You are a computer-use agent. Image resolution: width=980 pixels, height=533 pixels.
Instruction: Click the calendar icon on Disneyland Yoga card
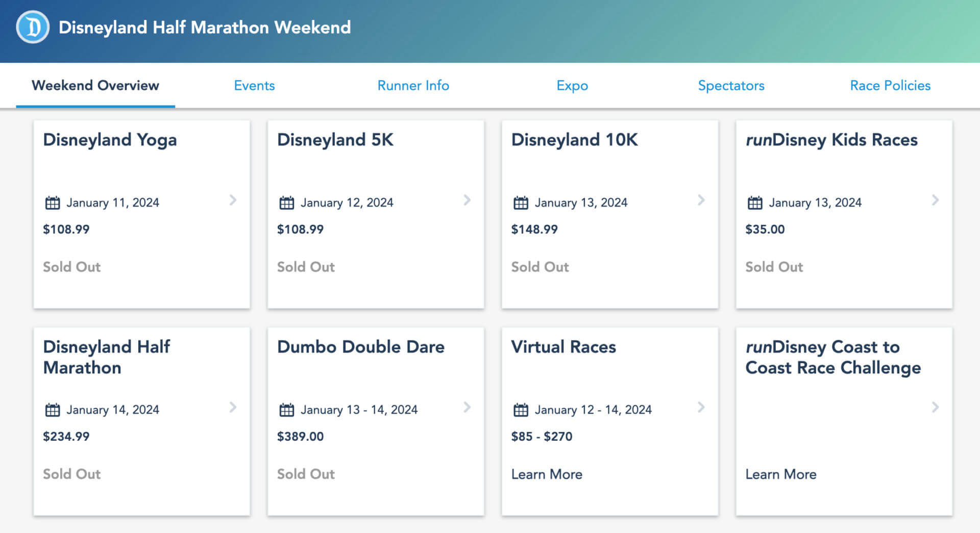click(x=53, y=202)
